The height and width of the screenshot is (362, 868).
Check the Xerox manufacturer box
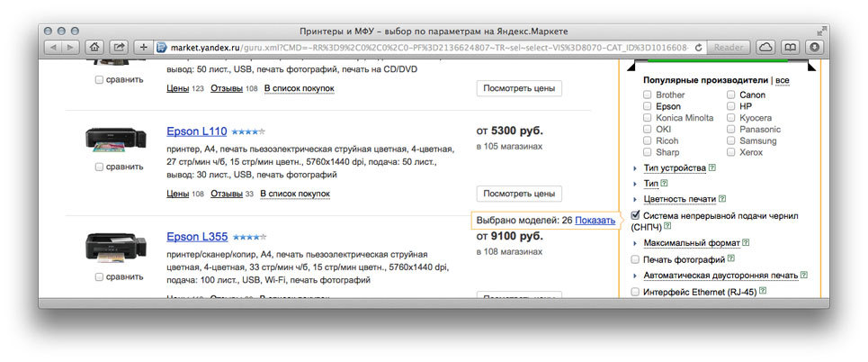[x=731, y=152]
